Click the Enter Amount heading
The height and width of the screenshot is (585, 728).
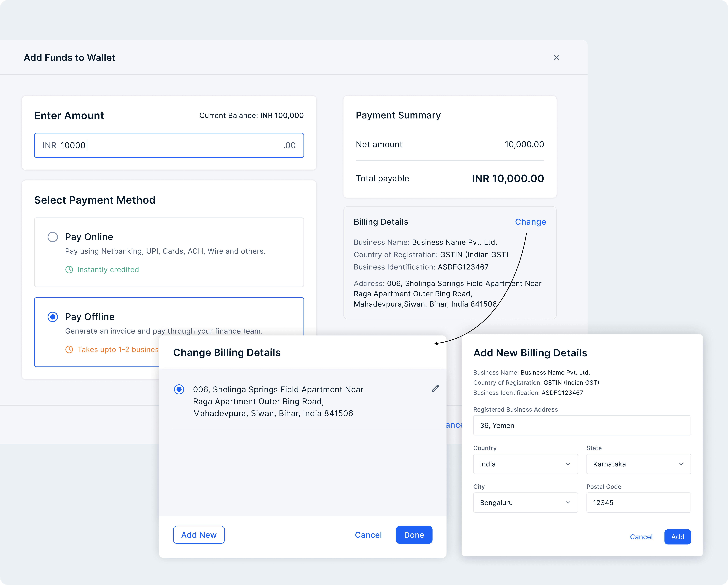(69, 115)
